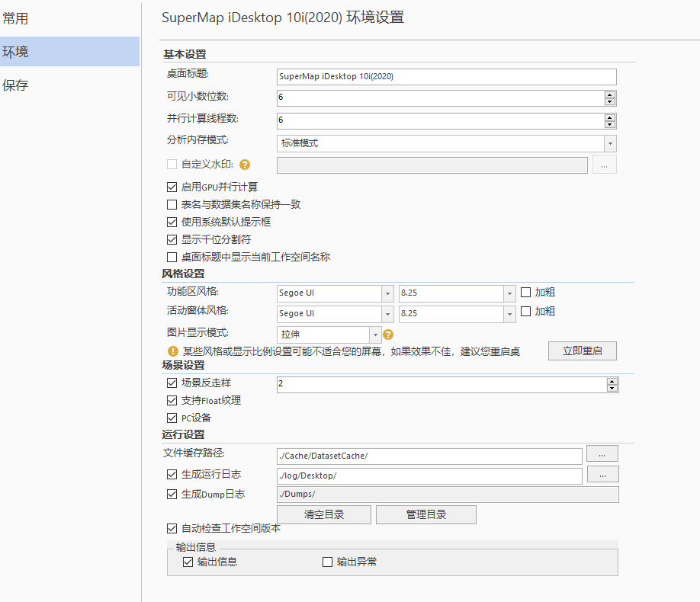Open the 图片显示模式 dropdown
This screenshot has width=700, height=602.
click(x=375, y=335)
